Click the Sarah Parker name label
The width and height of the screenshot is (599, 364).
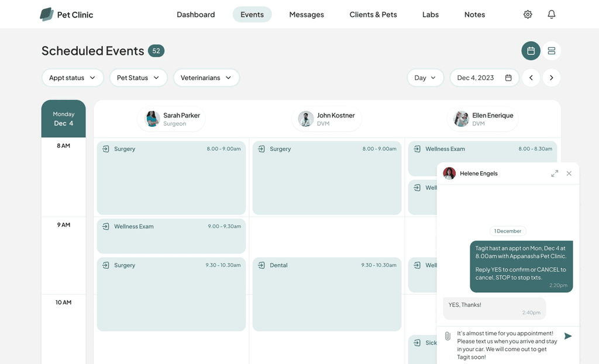[x=181, y=115]
